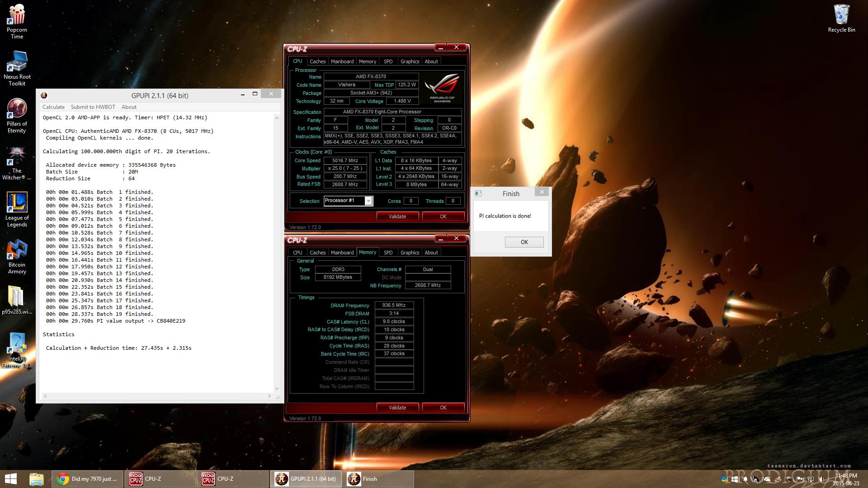Image resolution: width=868 pixels, height=488 pixels.
Task: Open About tab in upper CPU-Z
Action: [431, 61]
